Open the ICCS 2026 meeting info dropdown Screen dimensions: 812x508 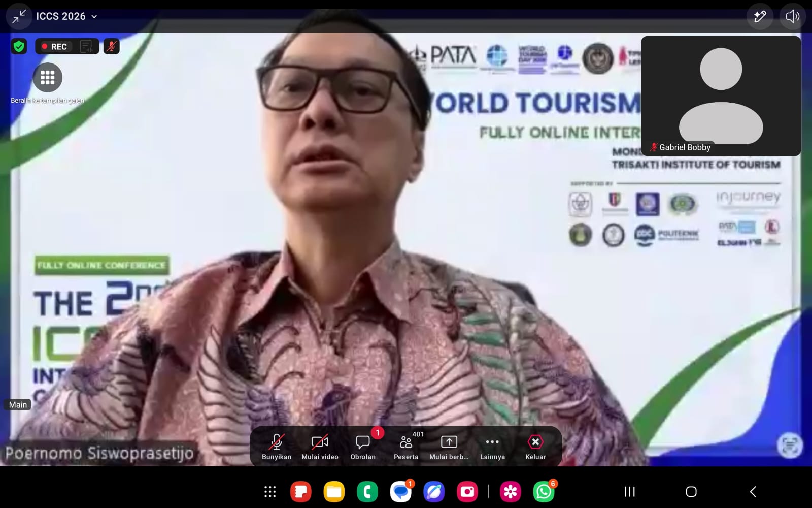pyautogui.click(x=66, y=16)
